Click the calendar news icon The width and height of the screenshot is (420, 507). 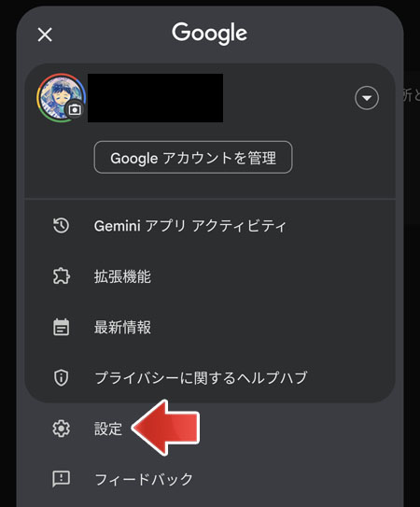click(61, 327)
